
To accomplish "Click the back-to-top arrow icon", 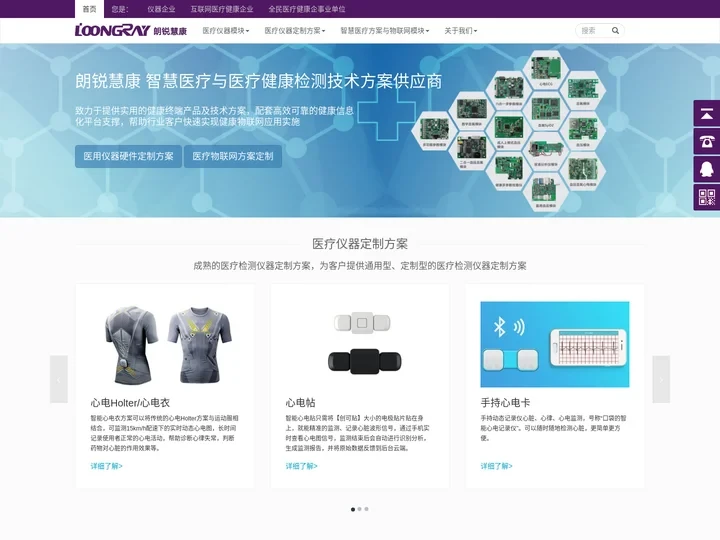I will click(x=707, y=113).
